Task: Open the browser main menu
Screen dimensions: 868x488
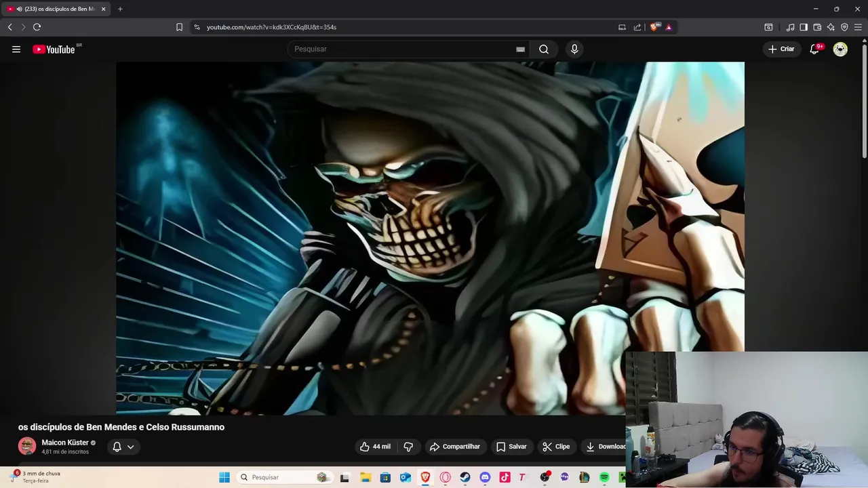Action: pos(858,27)
